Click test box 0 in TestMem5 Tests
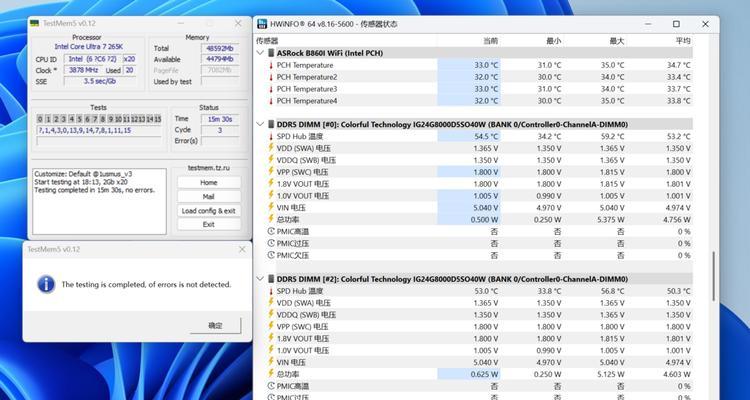 tap(40, 119)
